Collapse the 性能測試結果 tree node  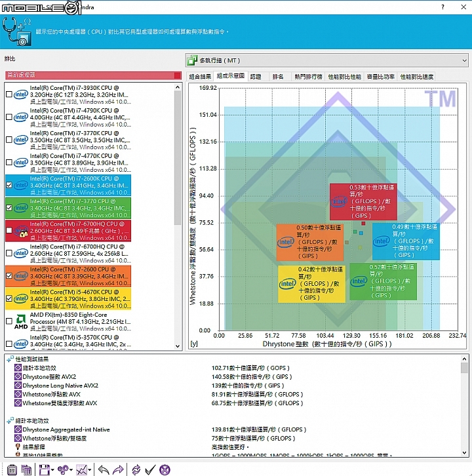[10, 359]
